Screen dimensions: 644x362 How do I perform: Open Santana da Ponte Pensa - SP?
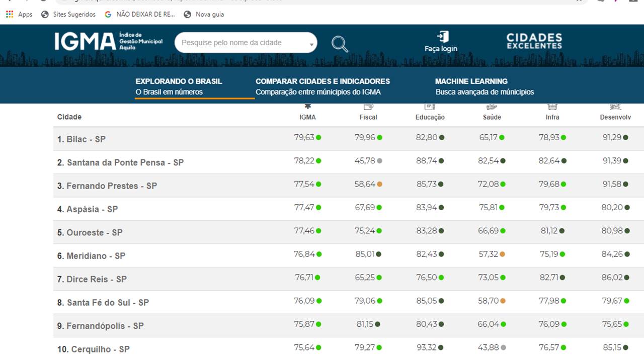point(121,162)
